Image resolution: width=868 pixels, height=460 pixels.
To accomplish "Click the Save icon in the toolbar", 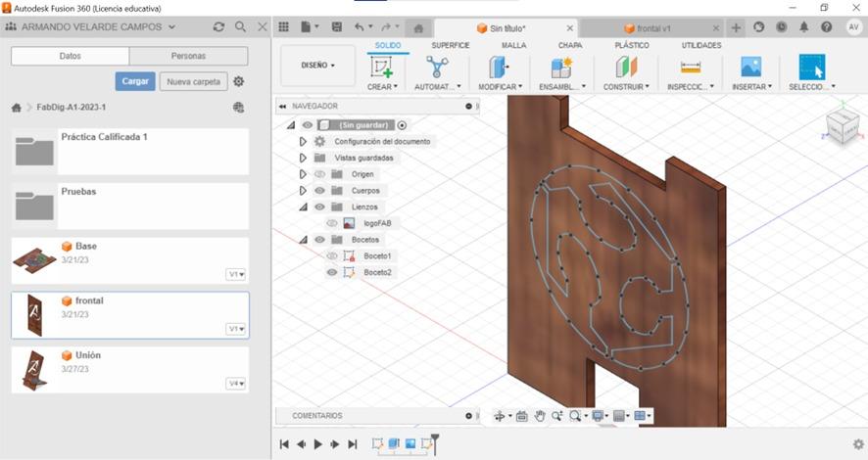I will tap(337, 26).
